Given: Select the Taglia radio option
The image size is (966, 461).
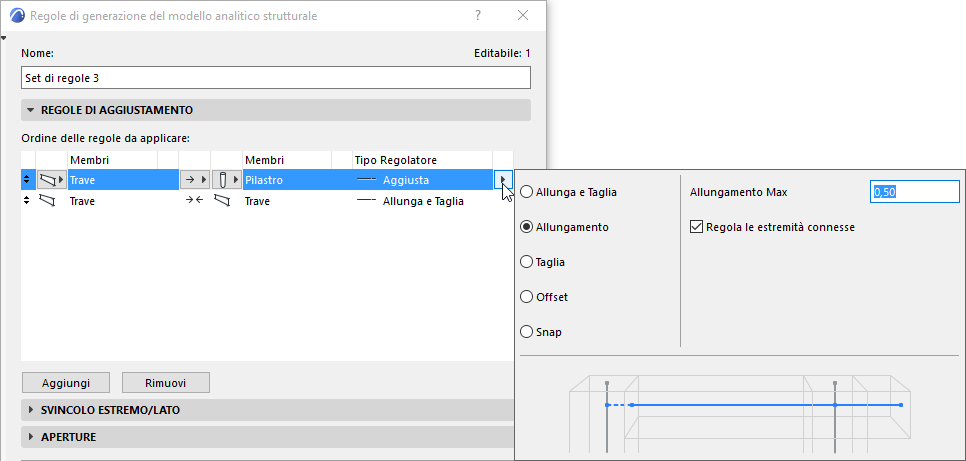Looking at the screenshot, I should 526,262.
